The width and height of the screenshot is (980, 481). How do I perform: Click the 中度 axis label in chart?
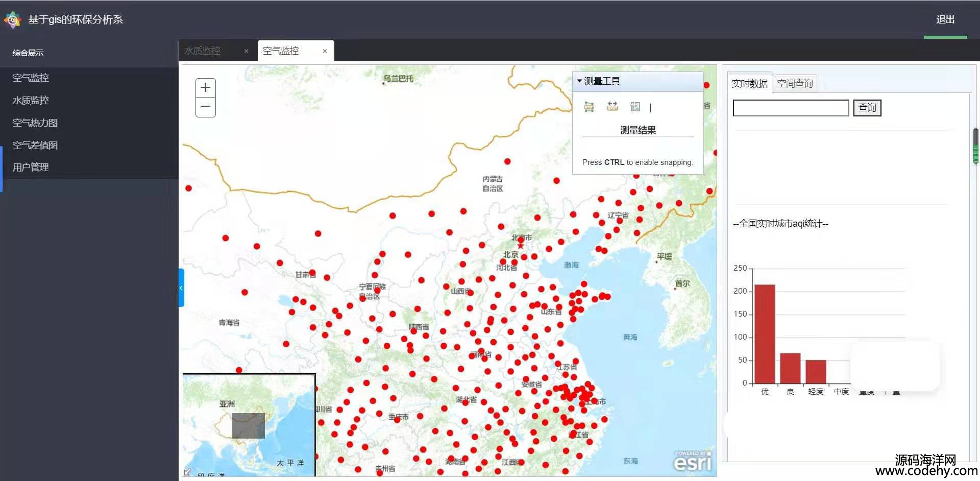[841, 392]
